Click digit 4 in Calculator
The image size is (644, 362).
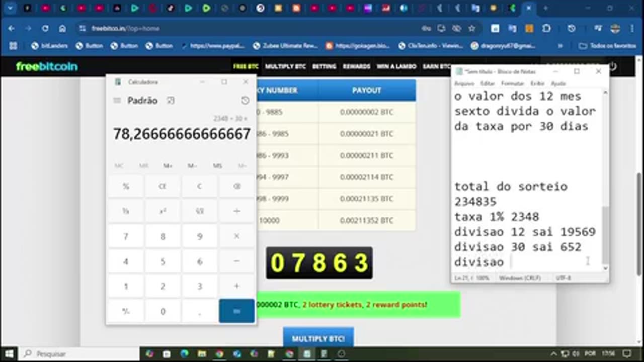pos(126,261)
